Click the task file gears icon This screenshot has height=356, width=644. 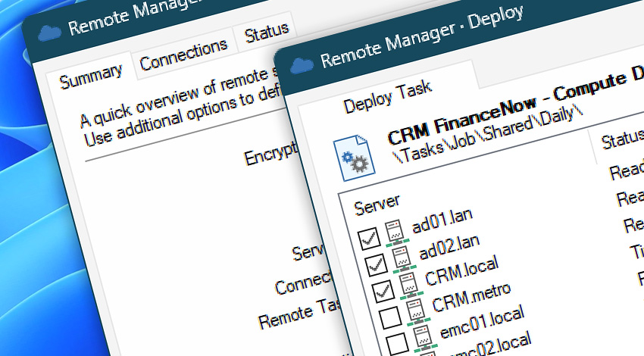click(354, 158)
